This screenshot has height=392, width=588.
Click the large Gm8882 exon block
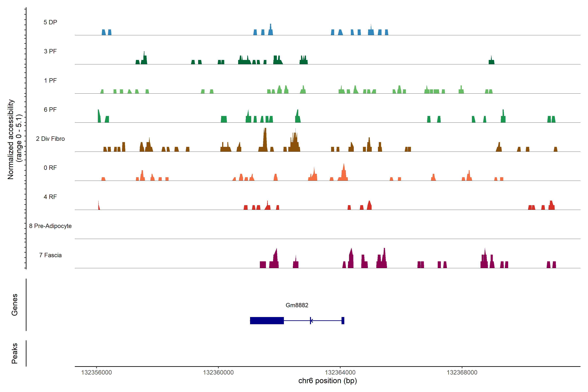(x=267, y=320)
